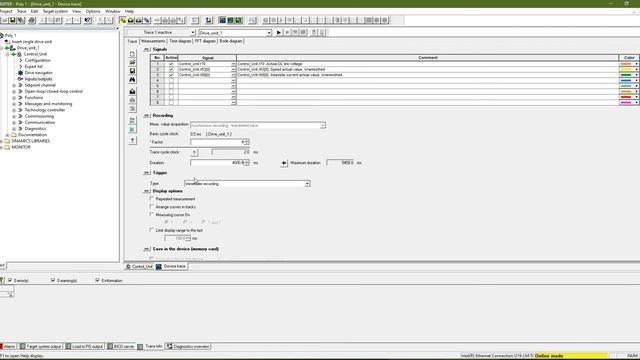Uncheck Active box for signal row 3
Screen dimensions: 640x360
pyautogui.click(x=171, y=75)
